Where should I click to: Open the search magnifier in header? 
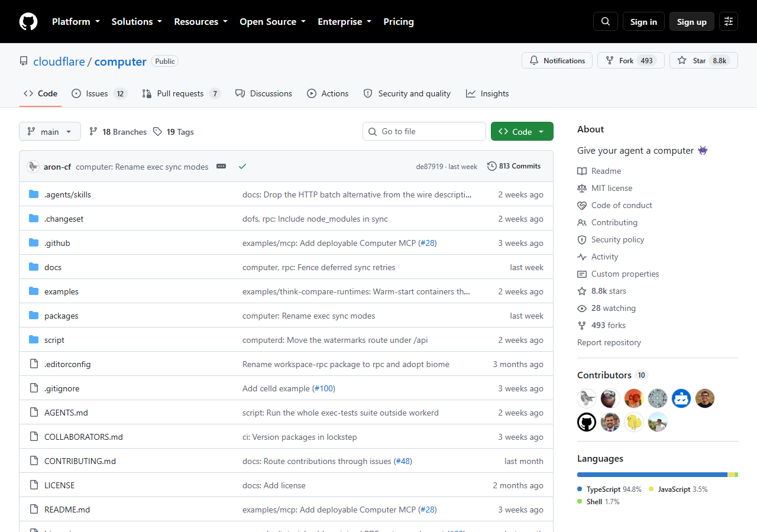click(606, 21)
